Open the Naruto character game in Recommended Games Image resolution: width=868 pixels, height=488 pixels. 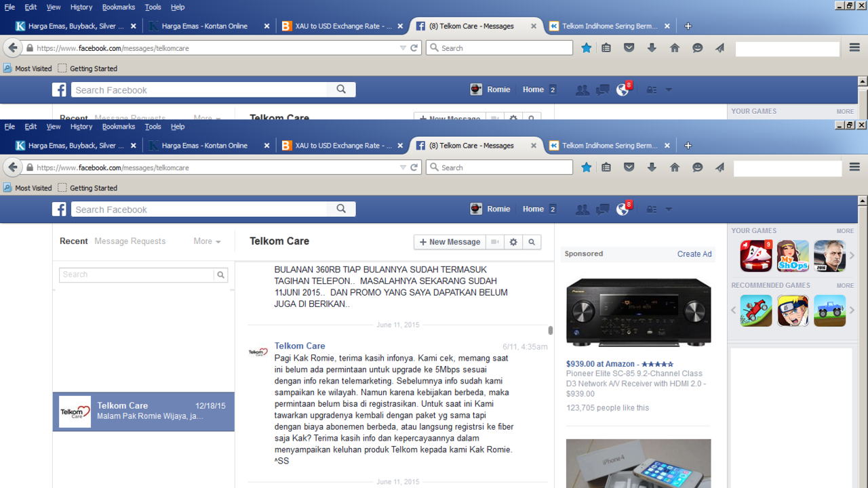793,310
